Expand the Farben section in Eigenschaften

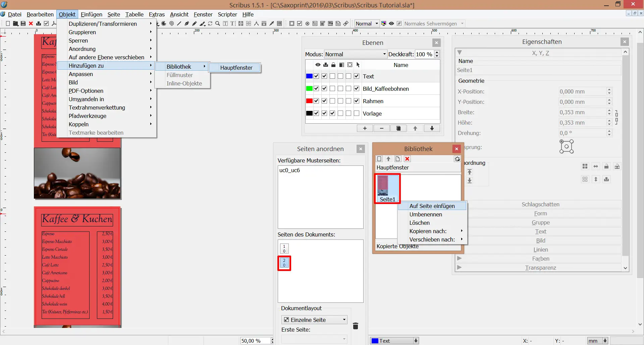(x=540, y=259)
